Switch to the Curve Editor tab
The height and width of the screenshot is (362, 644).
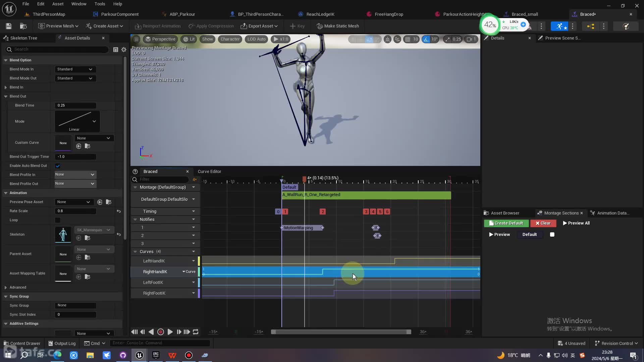click(210, 172)
